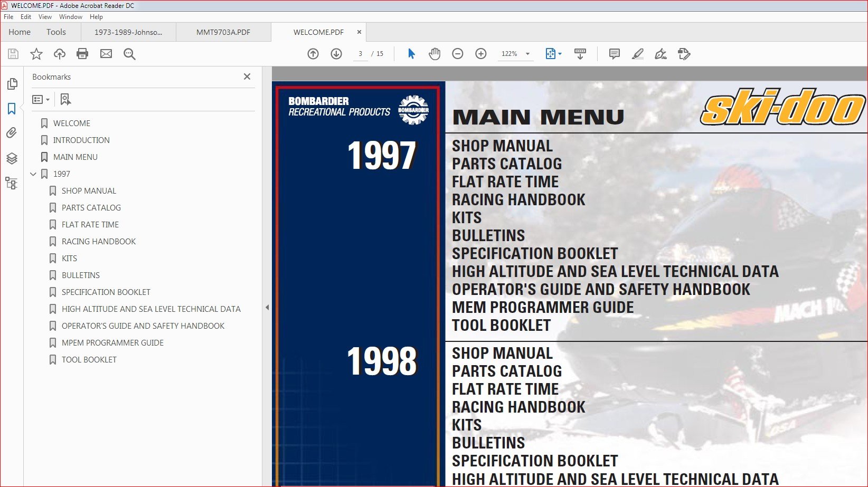
Task: Open Attachments paperclip panel
Action: pyautogui.click(x=12, y=133)
